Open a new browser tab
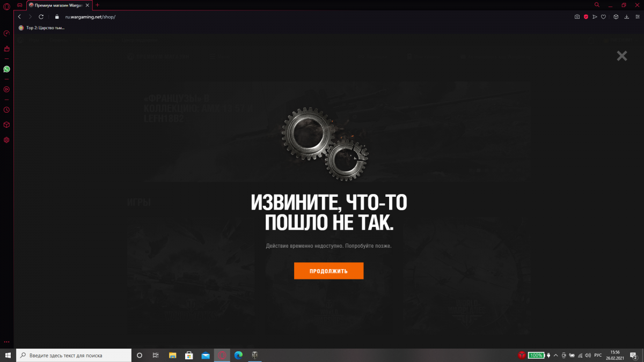Image resolution: width=644 pixels, height=362 pixels. [97, 5]
